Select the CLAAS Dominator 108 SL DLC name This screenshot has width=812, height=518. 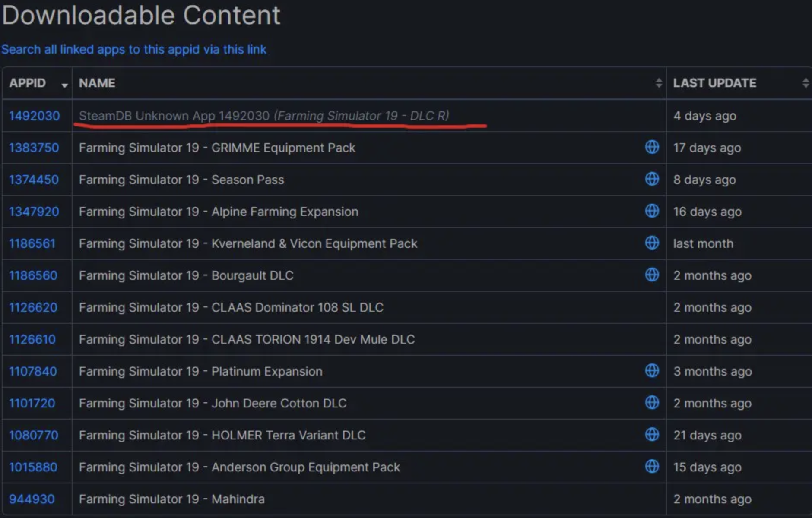coord(231,307)
